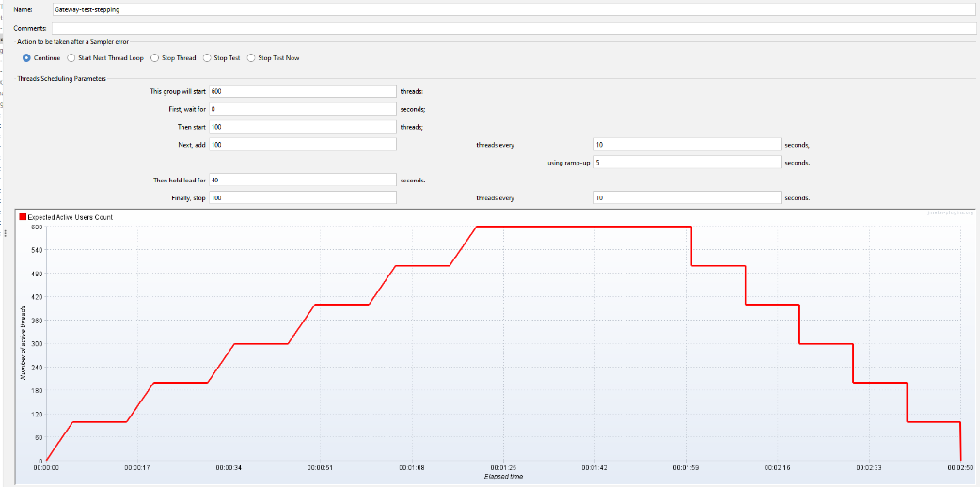Click 'threads every' field beside Next, add
The height and width of the screenshot is (487, 980).
[x=687, y=145]
